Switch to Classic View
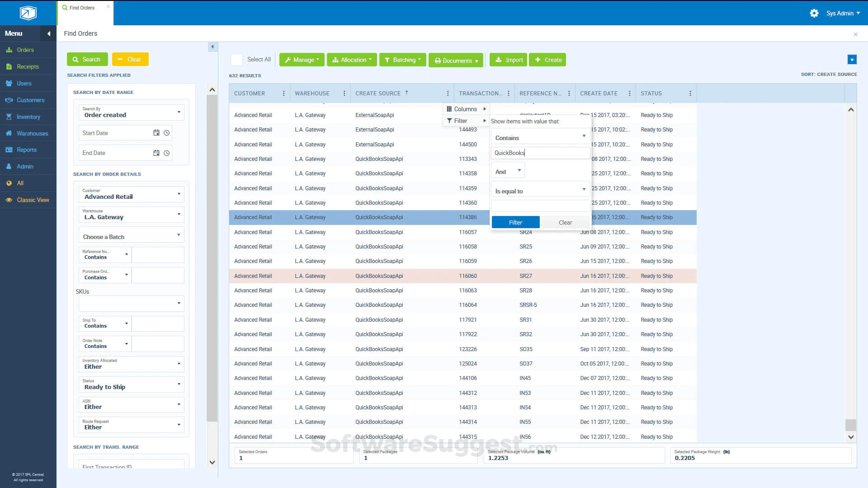The height and width of the screenshot is (488, 868). (x=33, y=200)
